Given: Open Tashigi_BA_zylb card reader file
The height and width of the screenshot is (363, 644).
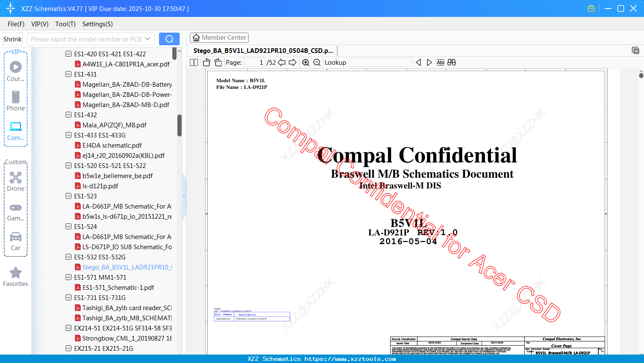Looking at the screenshot, I should [x=123, y=308].
